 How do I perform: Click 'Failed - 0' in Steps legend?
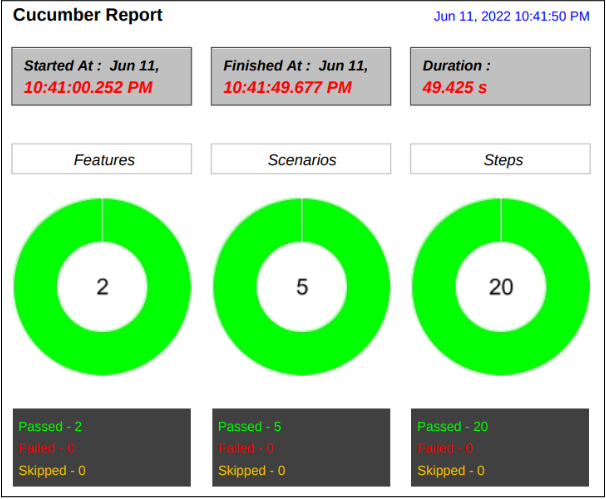coord(445,448)
